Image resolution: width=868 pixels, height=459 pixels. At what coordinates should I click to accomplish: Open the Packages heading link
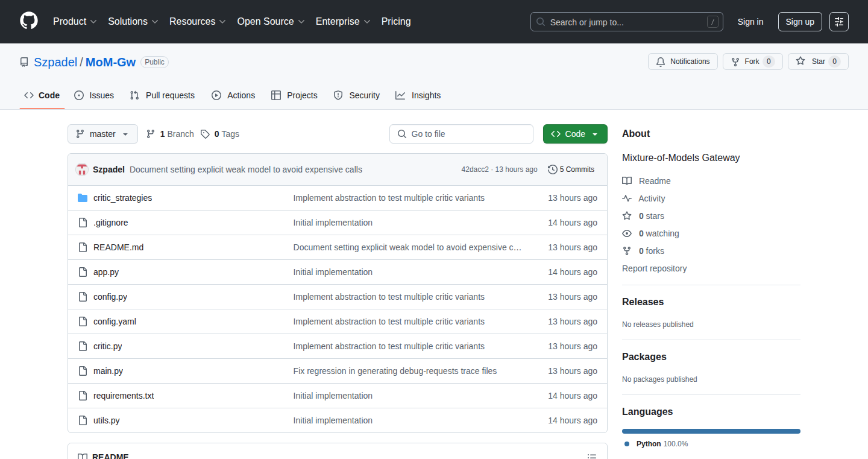pos(644,356)
